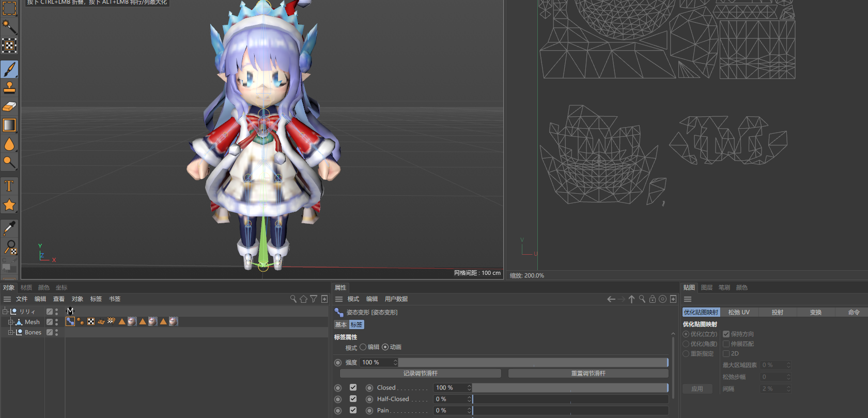This screenshot has height=418, width=868.
Task: Select the Eyedropper tool
Action: (9, 228)
